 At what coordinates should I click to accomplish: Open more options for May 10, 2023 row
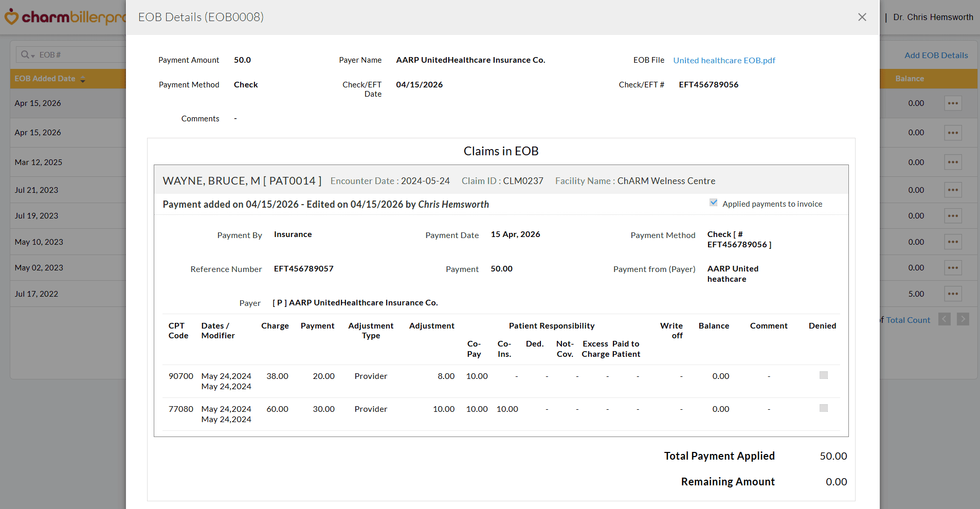[x=953, y=242]
